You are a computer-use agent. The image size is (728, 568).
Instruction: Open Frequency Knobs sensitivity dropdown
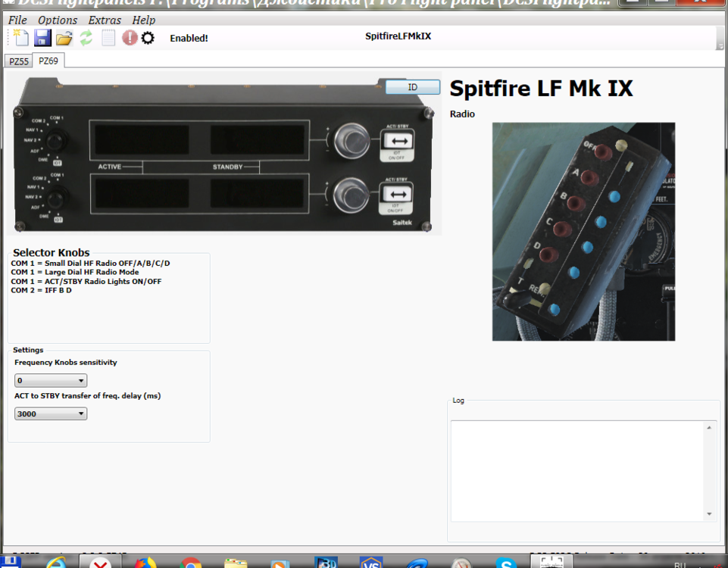(51, 380)
